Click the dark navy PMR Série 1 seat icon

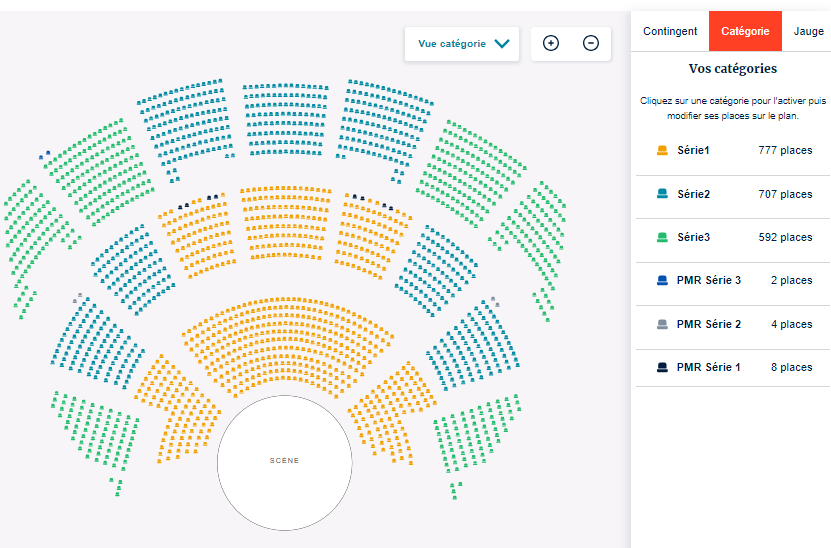pos(662,367)
